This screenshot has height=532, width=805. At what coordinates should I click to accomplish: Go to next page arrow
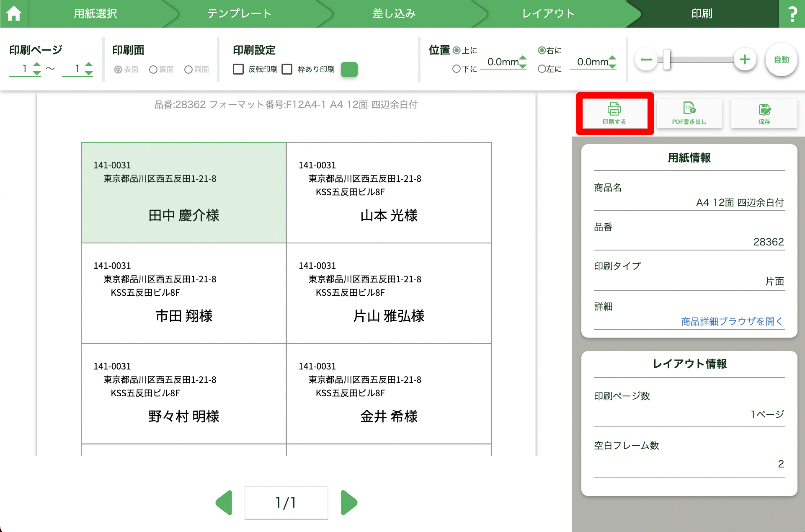[x=349, y=502]
